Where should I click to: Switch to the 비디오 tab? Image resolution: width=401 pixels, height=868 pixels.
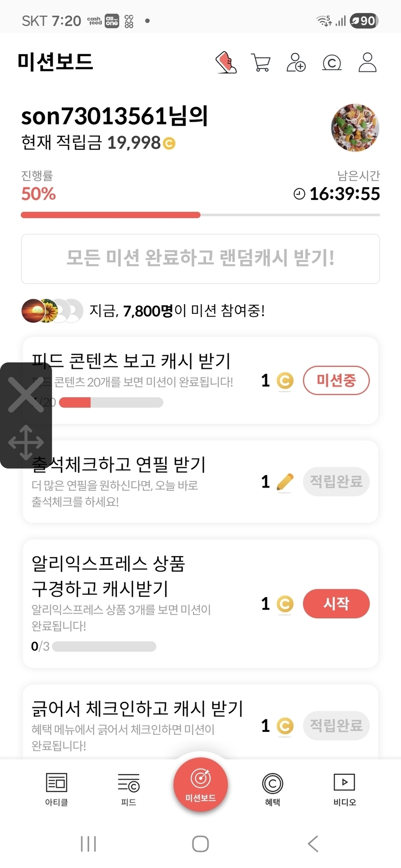click(344, 788)
